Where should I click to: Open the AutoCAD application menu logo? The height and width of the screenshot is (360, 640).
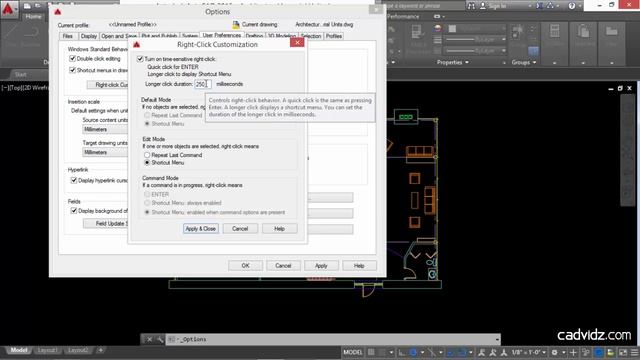8,9
